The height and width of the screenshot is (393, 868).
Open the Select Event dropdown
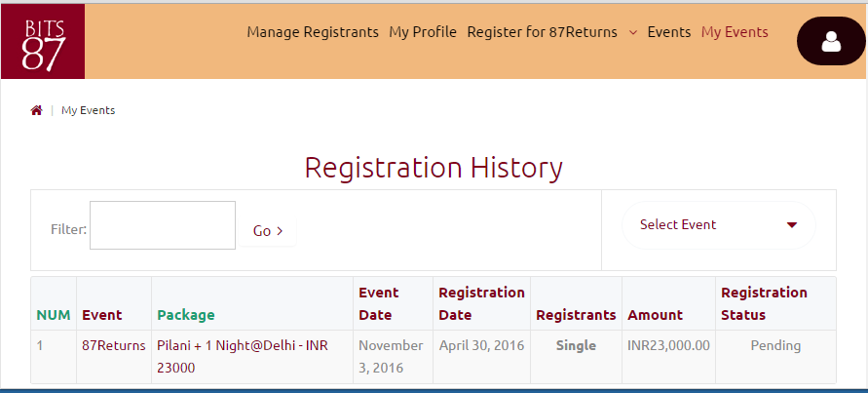(718, 225)
